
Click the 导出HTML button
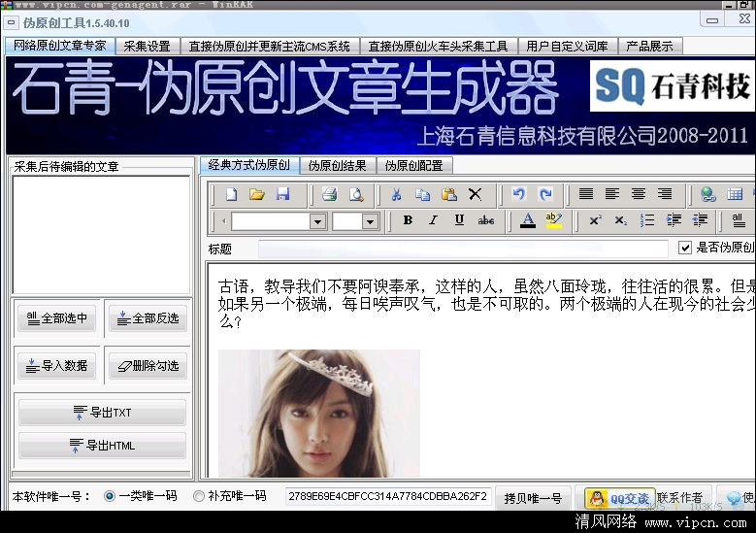(102, 446)
